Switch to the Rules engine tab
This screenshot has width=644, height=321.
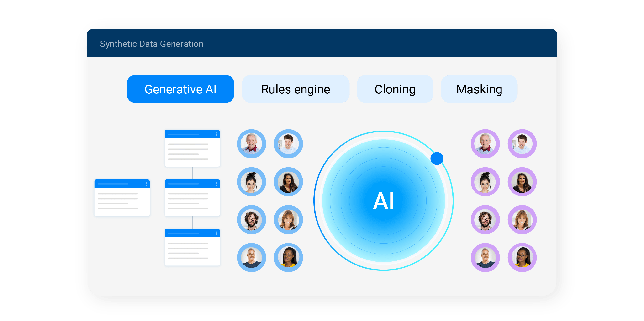(x=295, y=89)
